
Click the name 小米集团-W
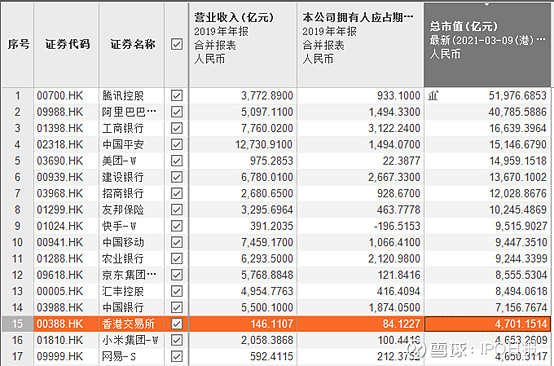[x=130, y=340]
